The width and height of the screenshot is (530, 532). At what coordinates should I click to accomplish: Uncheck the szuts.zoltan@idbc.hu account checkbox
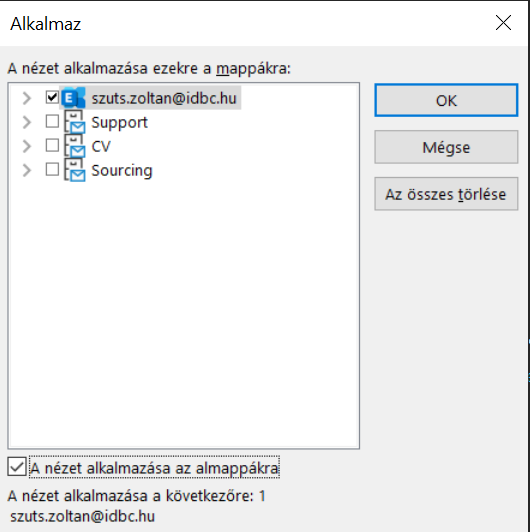pos(52,97)
